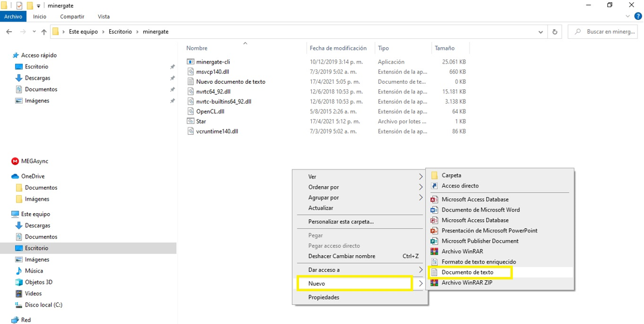Click Propiedades in the context menu

[x=324, y=297]
